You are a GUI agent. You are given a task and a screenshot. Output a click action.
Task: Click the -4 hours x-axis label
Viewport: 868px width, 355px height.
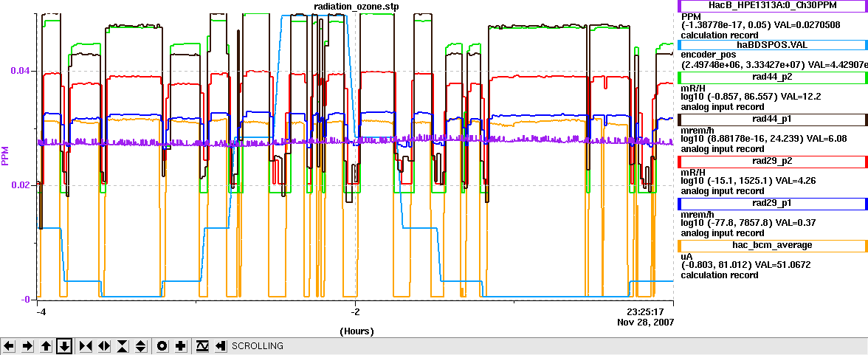40,311
